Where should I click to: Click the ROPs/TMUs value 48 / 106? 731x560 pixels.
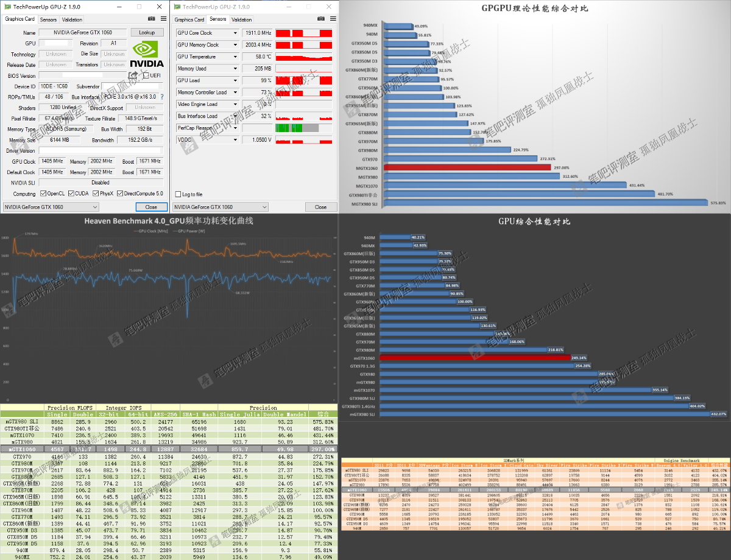[54, 97]
